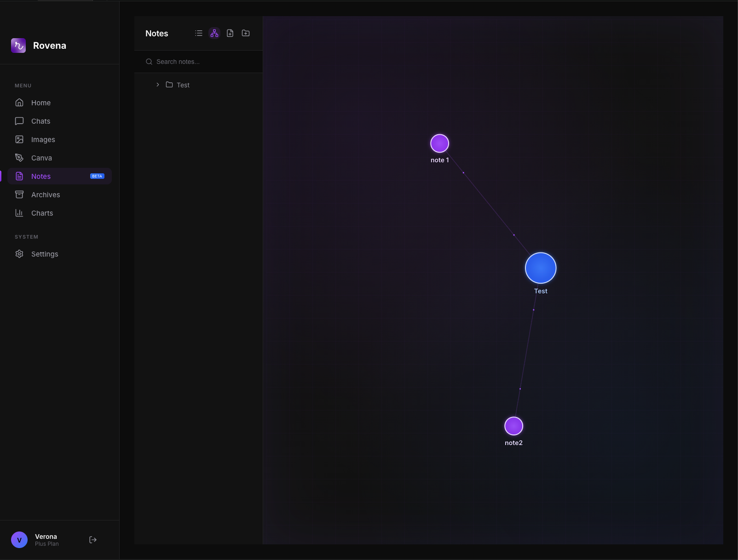Select the note 1 graph node
738x560 pixels.
pos(439,143)
